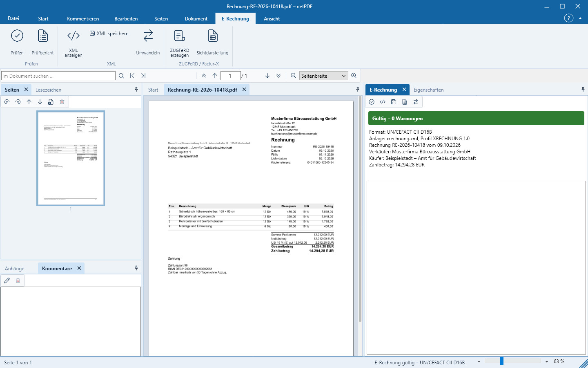Adjust the zoom slider in status bar

tap(501, 361)
